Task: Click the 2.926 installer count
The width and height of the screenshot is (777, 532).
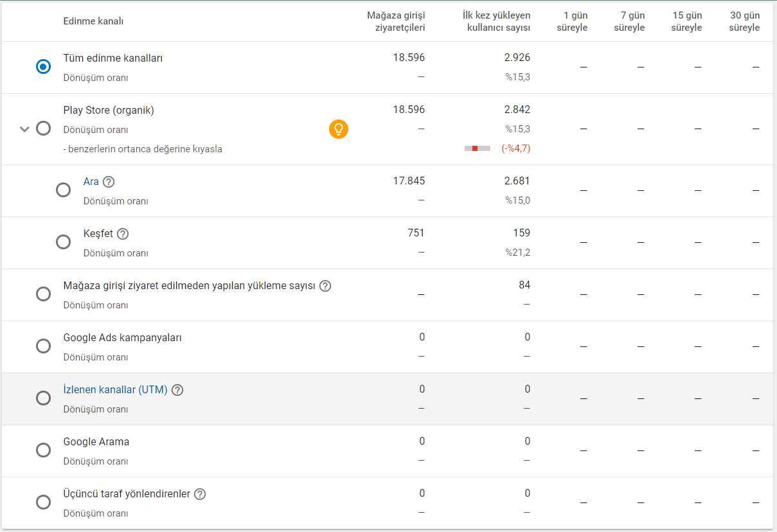Action: (517, 58)
